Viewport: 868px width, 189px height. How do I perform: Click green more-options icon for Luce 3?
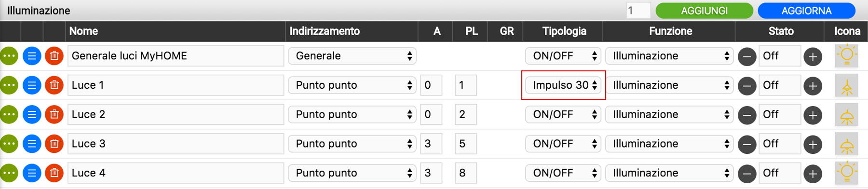click(x=9, y=144)
